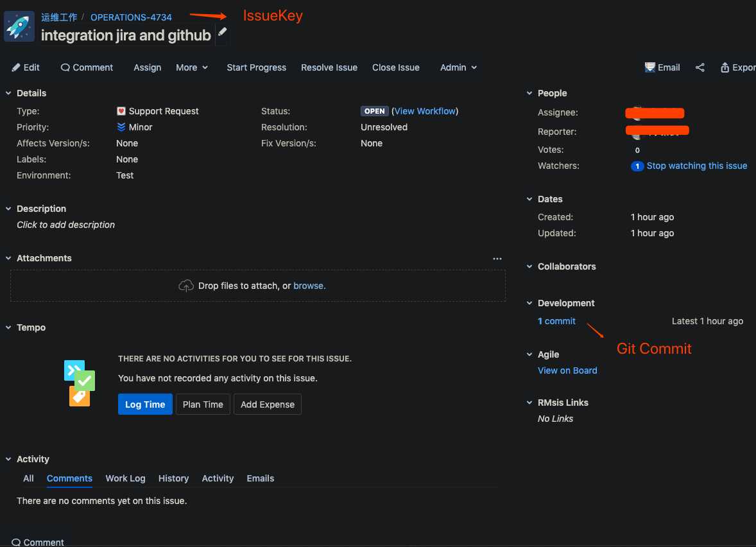The width and height of the screenshot is (756, 547).
Task: Collapse the Collaborators section
Action: (x=529, y=266)
